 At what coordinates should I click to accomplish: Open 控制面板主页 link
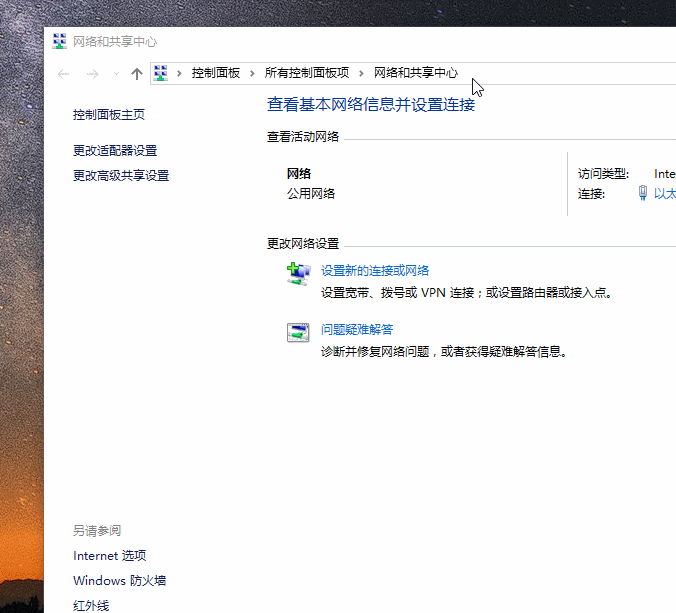pyautogui.click(x=109, y=115)
